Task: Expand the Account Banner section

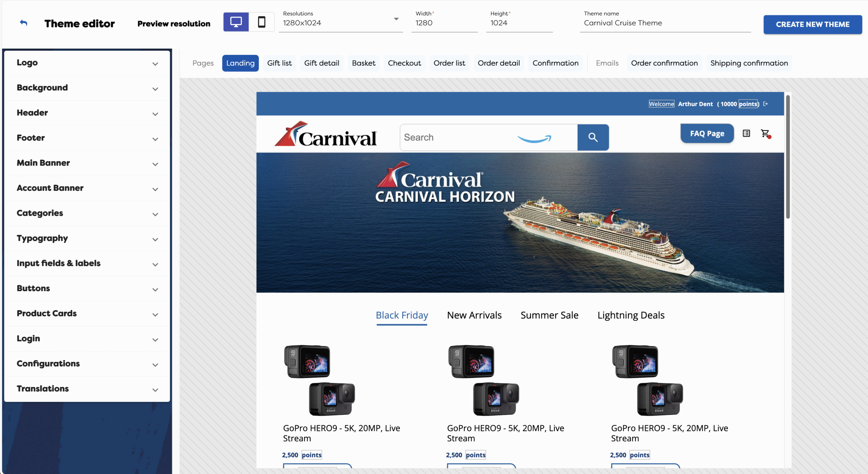Action: tap(87, 188)
